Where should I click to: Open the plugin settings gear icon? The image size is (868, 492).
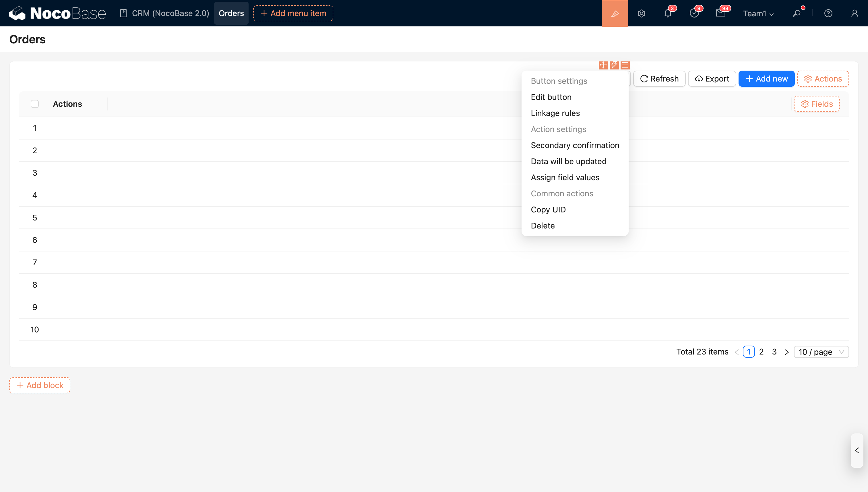(x=641, y=13)
